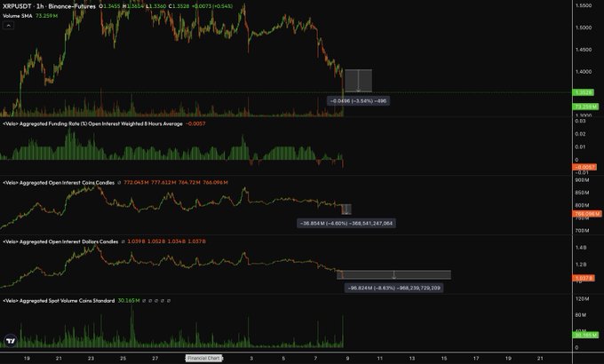Click the 1.4000 price axis label
The image size is (604, 364).
click(584, 72)
